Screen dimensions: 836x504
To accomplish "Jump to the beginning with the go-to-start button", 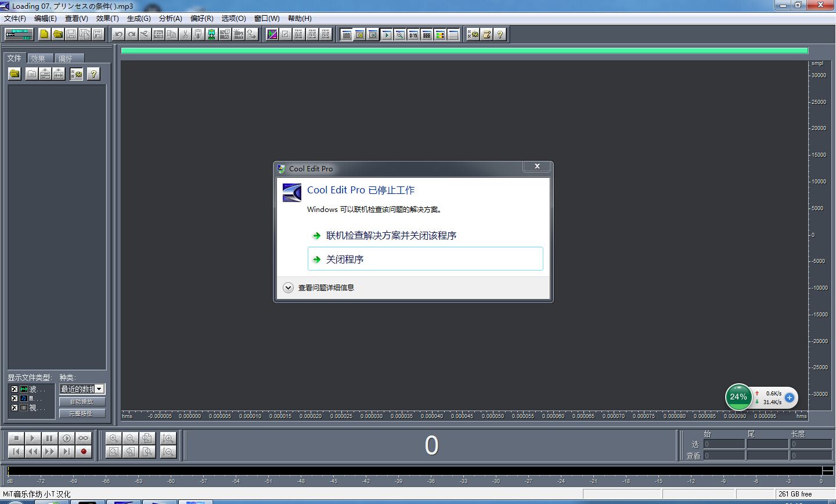I will pos(16,451).
